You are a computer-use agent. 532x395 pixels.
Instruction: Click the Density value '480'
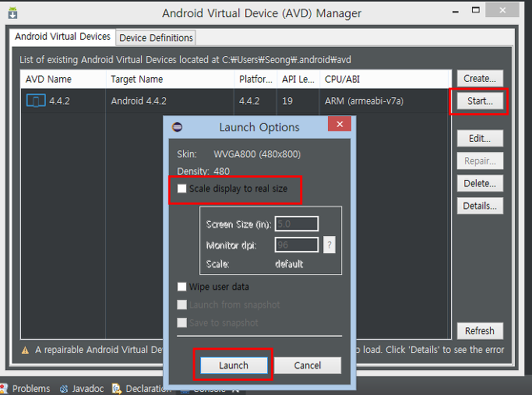tap(221, 171)
